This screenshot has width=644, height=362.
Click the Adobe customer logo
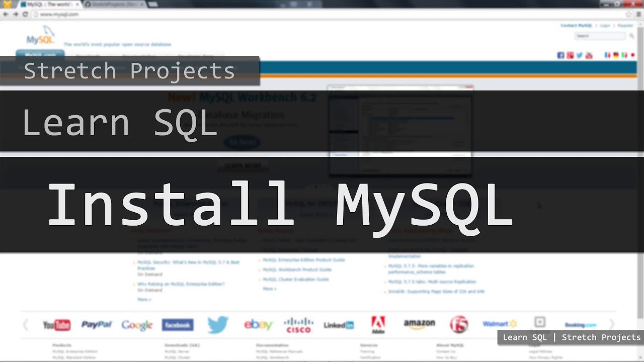378,325
